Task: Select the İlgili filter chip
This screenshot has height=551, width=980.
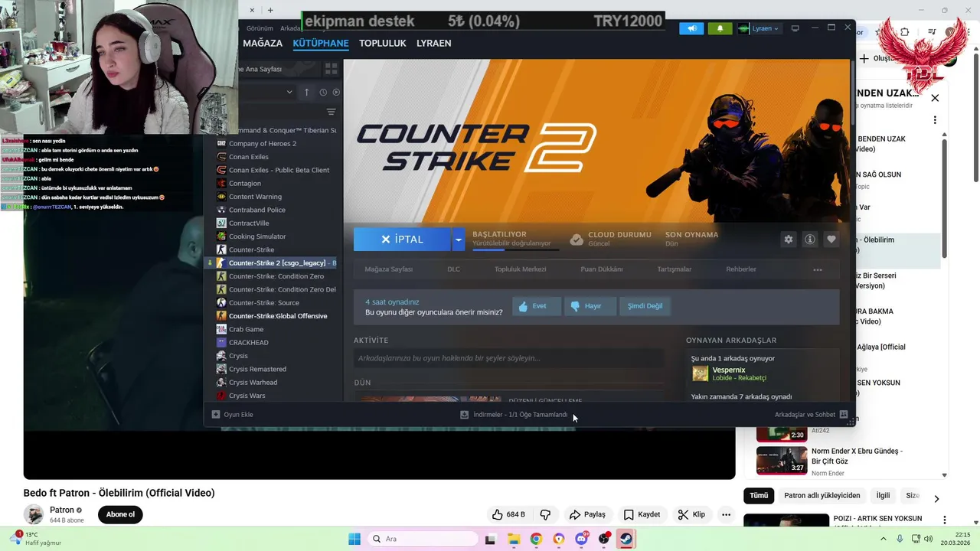Action: click(x=883, y=495)
